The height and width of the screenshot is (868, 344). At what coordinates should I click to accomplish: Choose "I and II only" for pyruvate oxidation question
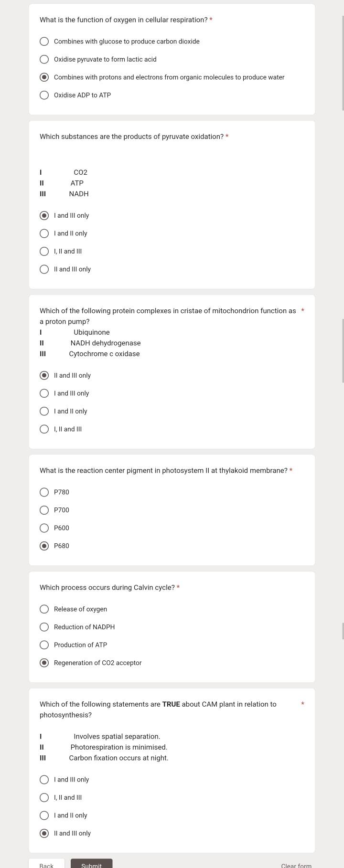pyautogui.click(x=44, y=233)
